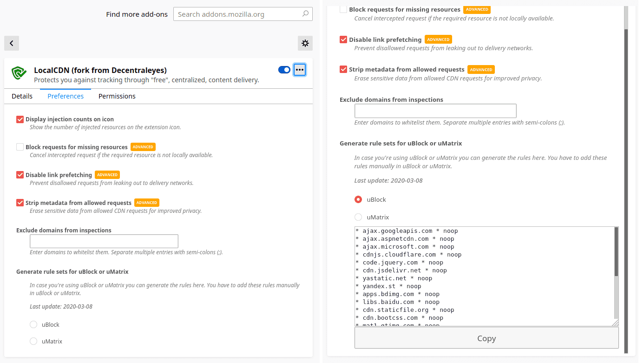The width and height of the screenshot is (644, 363).
Task: Click ADVANCED badge beside left Block requests
Action: coord(143,147)
